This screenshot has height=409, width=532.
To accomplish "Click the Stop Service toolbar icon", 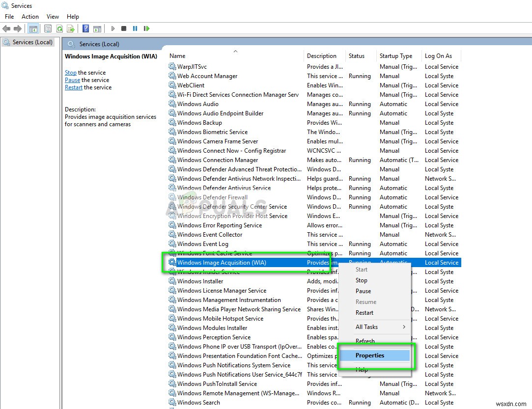I will coord(123,28).
